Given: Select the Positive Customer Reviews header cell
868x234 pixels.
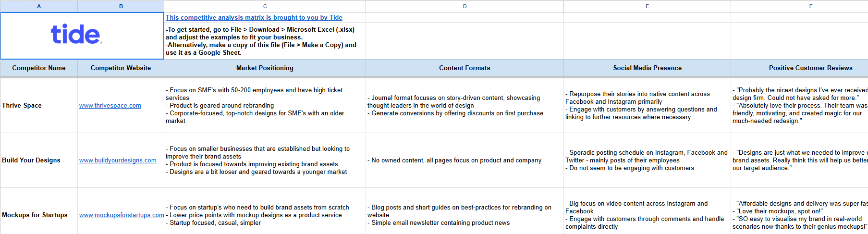Looking at the screenshot, I should click(799, 68).
